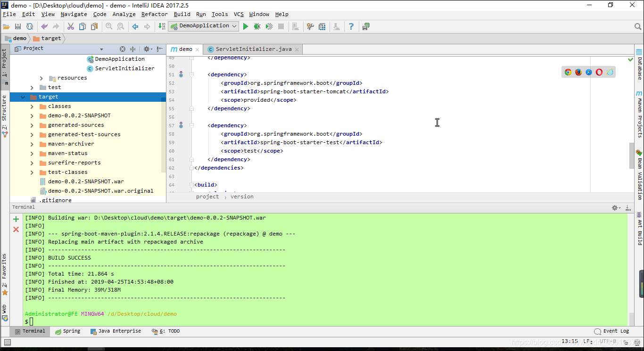Open in Chrome browser icon
644x351 pixels.
pyautogui.click(x=568, y=72)
